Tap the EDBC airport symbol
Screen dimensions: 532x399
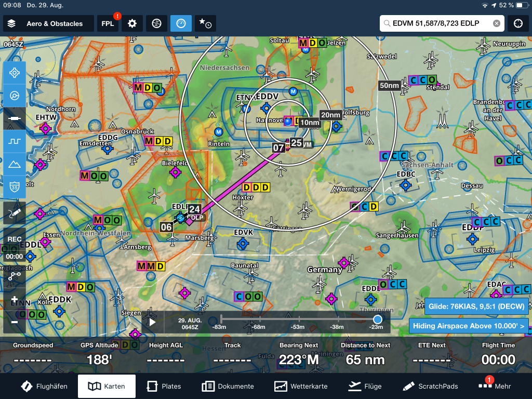tap(405, 185)
